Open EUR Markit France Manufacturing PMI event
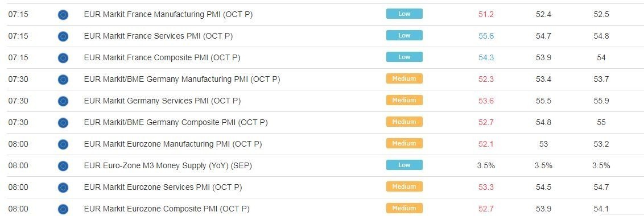This screenshot has height=216, width=644. click(x=168, y=14)
